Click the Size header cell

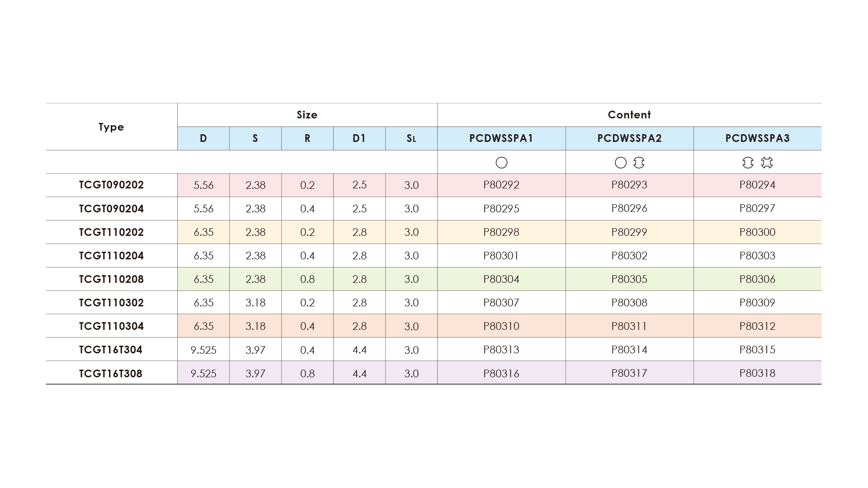(x=307, y=115)
